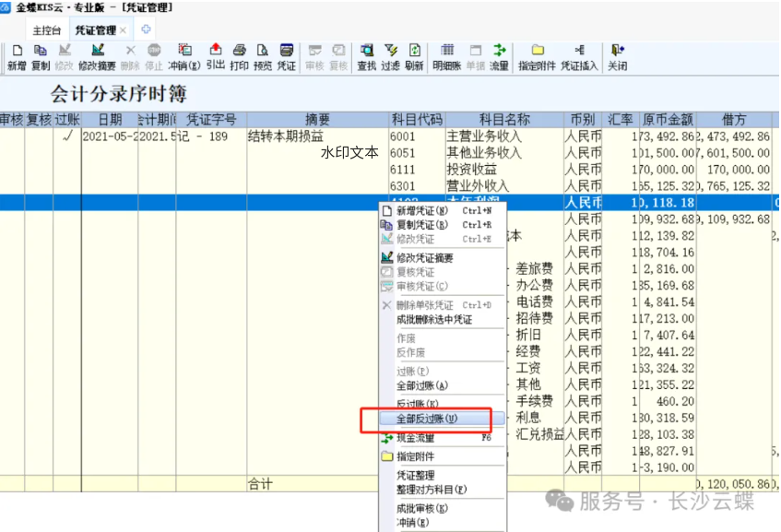Open the 预览 print preview icon
Screen dimensions: 781x532
[x=263, y=56]
